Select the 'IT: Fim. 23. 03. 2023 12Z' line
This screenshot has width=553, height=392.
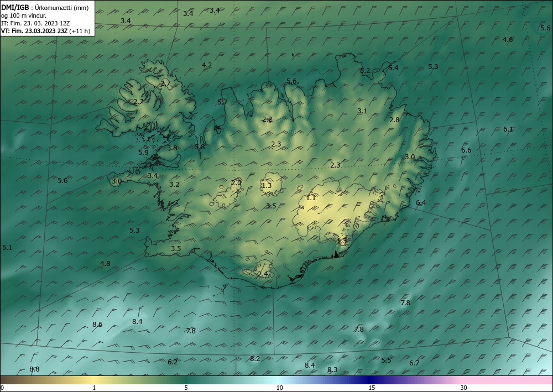point(35,23)
